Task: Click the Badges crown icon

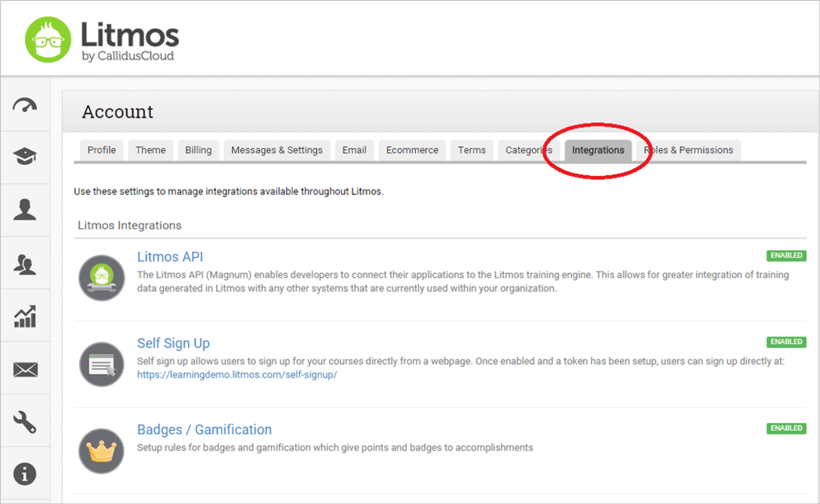Action: (x=101, y=451)
